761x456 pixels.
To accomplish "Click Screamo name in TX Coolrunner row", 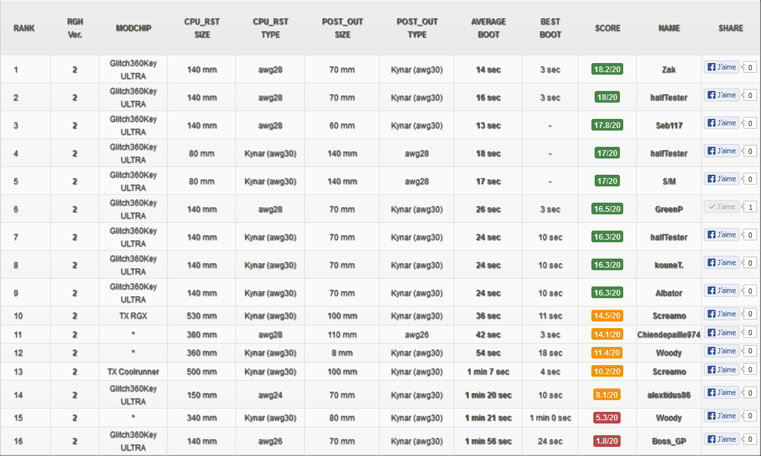I will (x=669, y=372).
